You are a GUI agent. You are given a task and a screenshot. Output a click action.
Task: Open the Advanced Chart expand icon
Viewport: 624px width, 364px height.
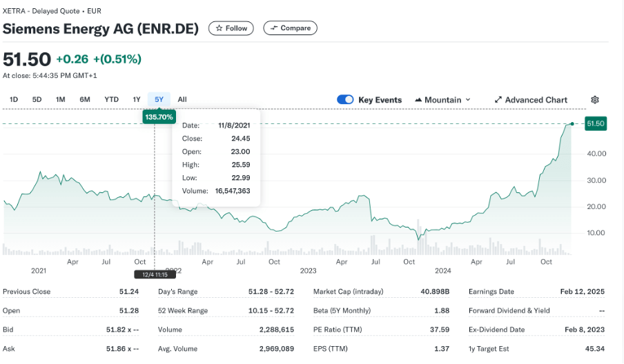499,100
